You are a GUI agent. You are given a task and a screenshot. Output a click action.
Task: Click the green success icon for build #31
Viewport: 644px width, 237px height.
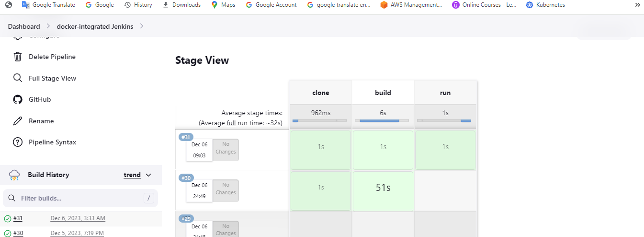pyautogui.click(x=8, y=219)
